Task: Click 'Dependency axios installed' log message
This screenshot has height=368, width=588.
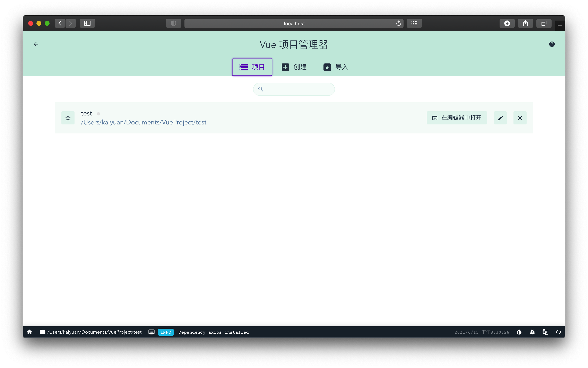Action: point(214,332)
